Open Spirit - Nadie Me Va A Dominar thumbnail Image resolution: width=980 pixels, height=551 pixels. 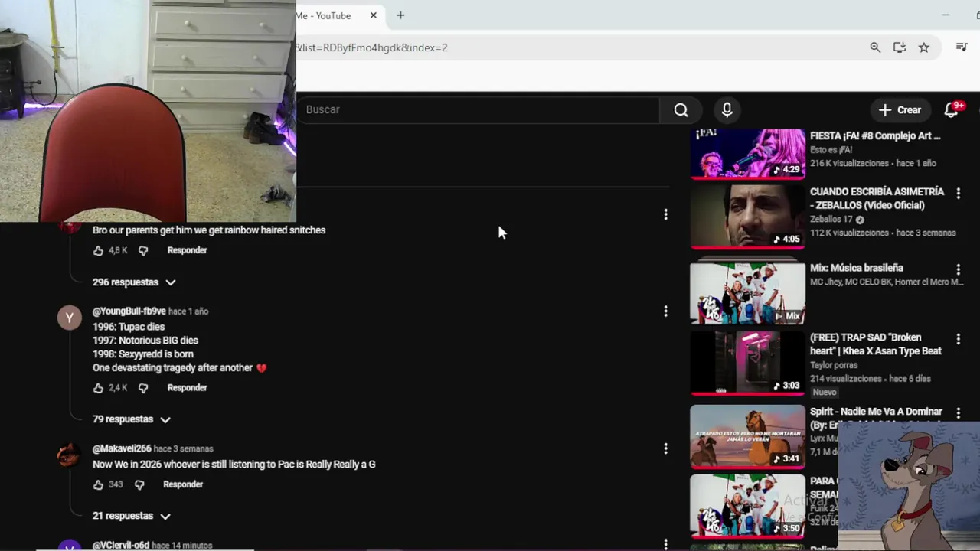point(748,436)
